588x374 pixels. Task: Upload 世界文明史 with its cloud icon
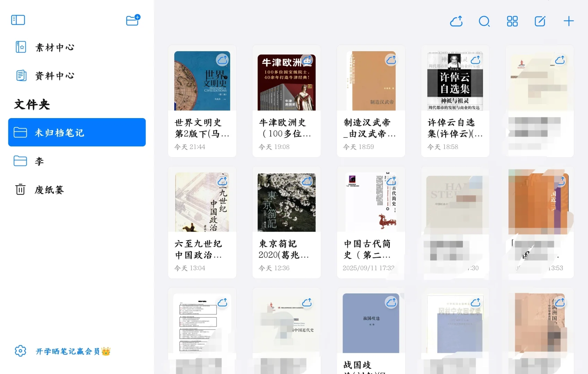[x=222, y=60]
